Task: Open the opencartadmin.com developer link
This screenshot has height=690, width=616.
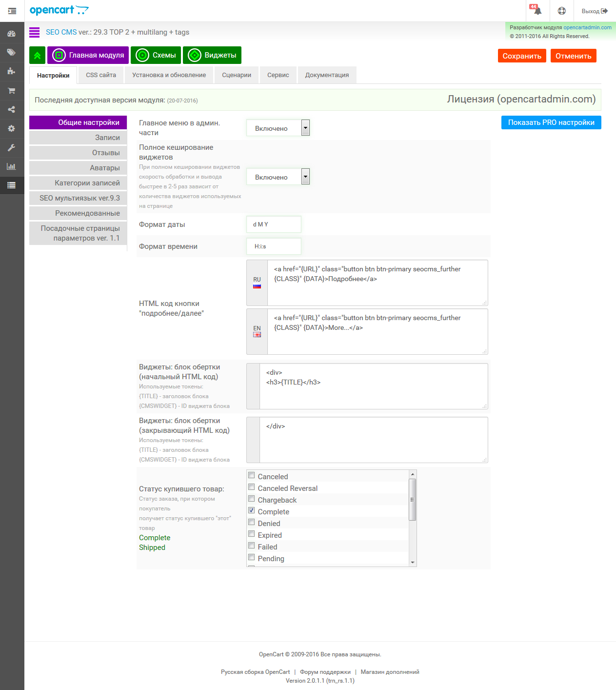Action: click(587, 28)
